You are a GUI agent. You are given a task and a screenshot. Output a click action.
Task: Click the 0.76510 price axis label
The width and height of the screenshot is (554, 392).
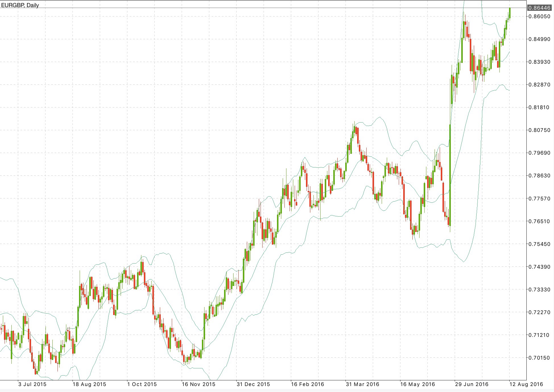pos(539,221)
